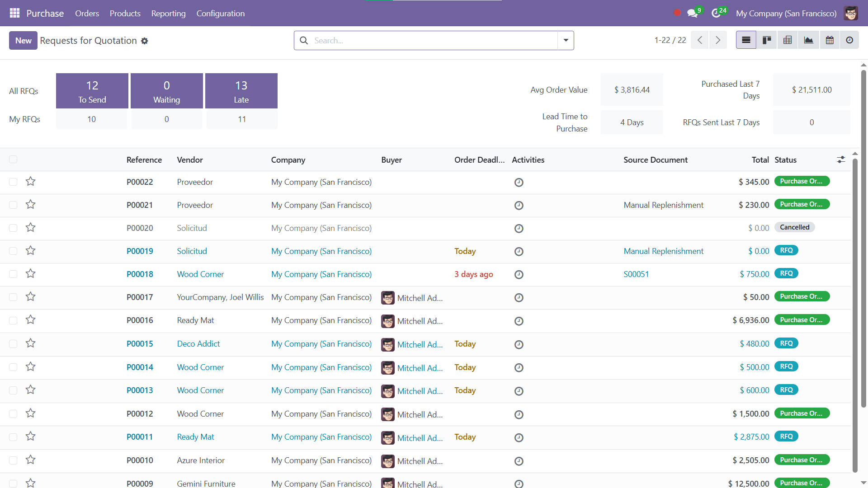Create a new quotation with New button
Image resolution: width=868 pixels, height=488 pixels.
(x=23, y=40)
